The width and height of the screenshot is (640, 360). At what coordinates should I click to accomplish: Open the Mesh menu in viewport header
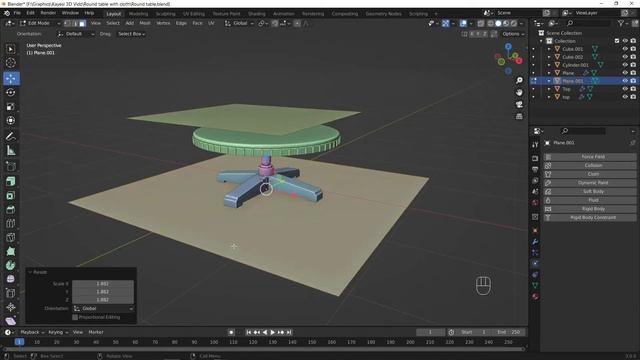145,24
